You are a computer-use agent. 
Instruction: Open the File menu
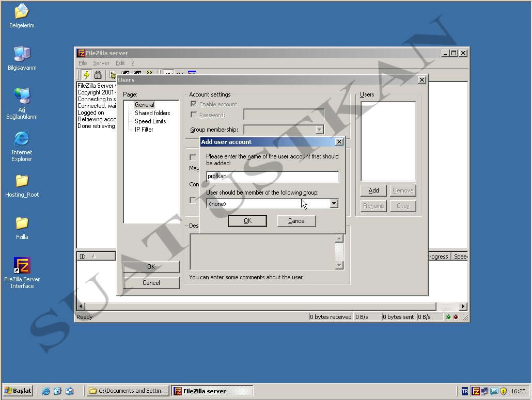[x=83, y=63]
